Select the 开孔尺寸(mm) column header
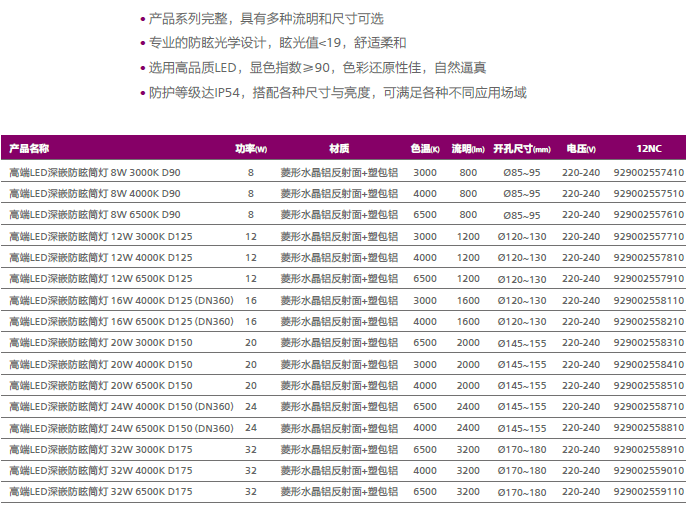Screen dimensions: 694x507 [522, 149]
